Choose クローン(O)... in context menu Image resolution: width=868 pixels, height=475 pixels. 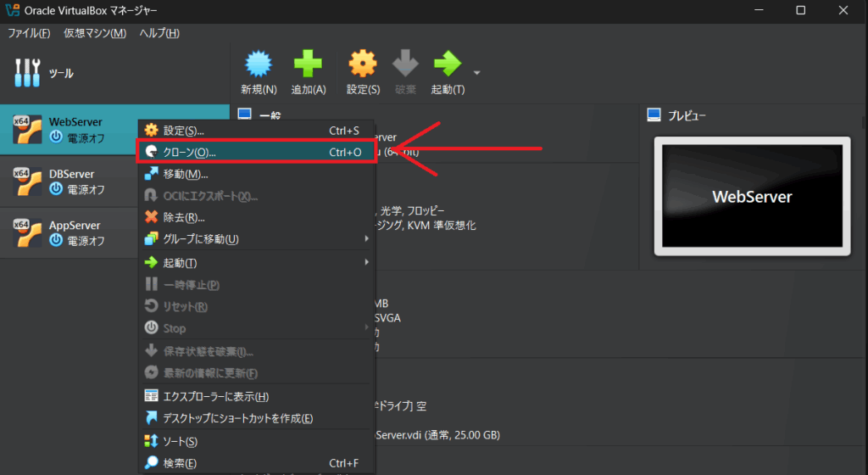coord(257,152)
